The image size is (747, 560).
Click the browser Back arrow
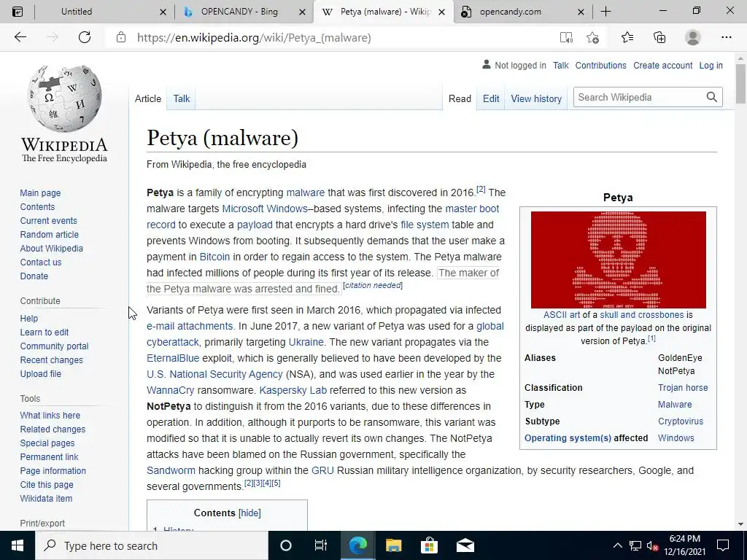(20, 37)
